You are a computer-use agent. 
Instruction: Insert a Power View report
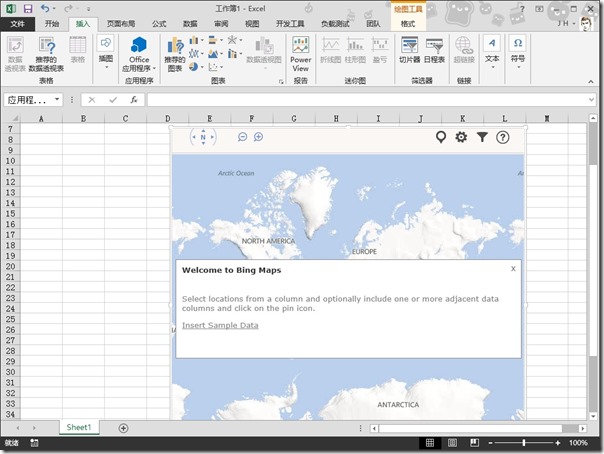pyautogui.click(x=300, y=54)
